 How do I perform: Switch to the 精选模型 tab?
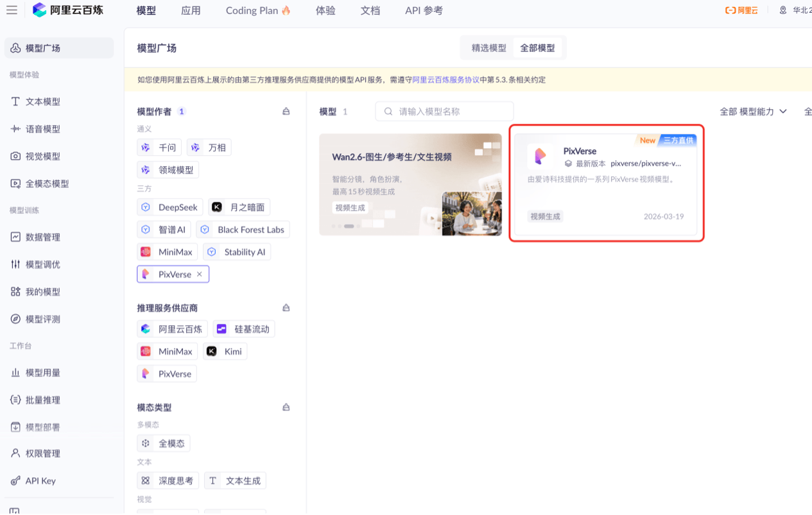tap(488, 48)
